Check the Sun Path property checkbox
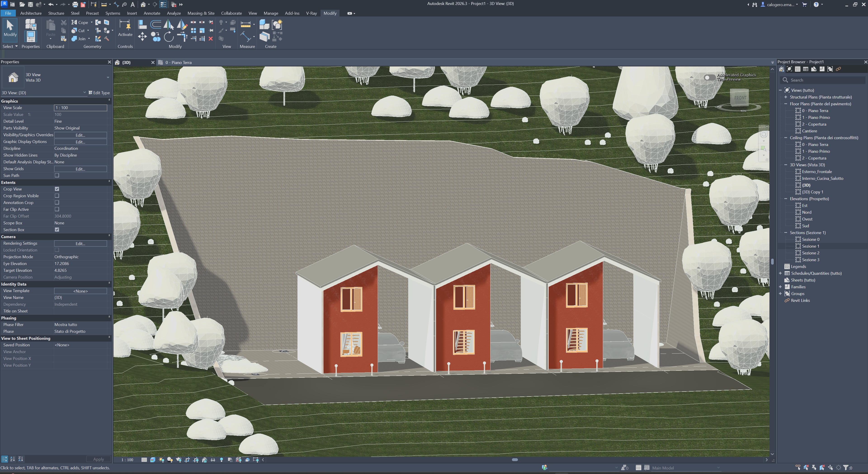This screenshot has height=474, width=868. pos(57,175)
